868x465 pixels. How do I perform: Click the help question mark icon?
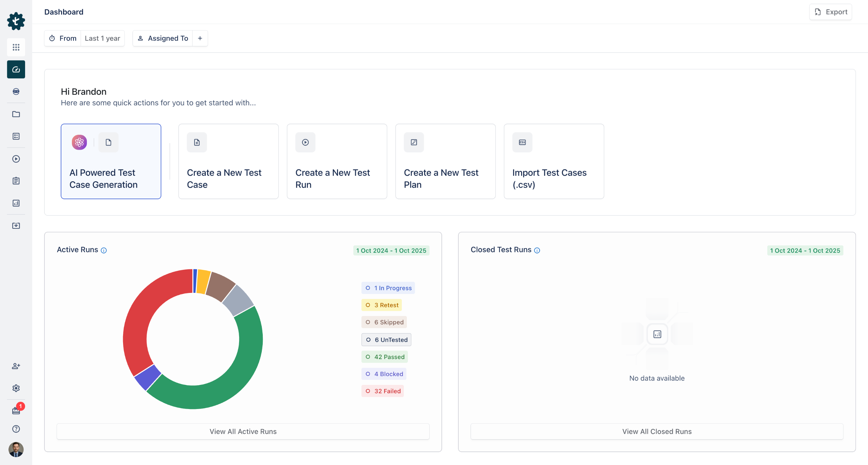(x=16, y=429)
